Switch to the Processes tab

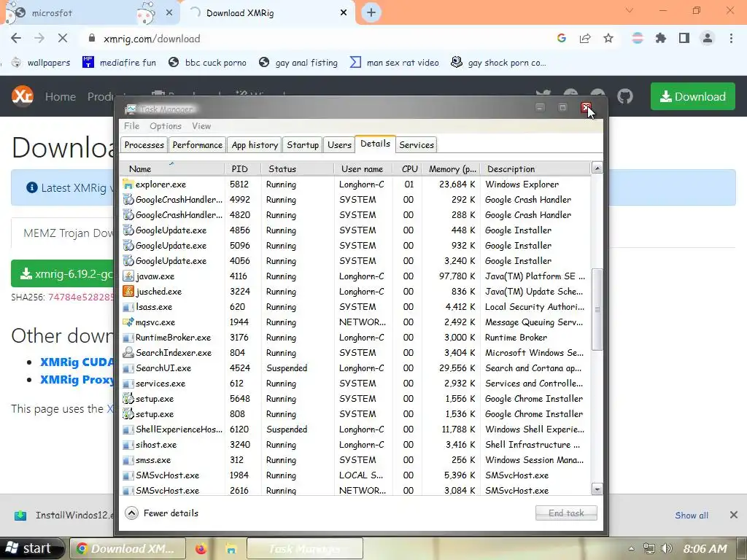144,145
